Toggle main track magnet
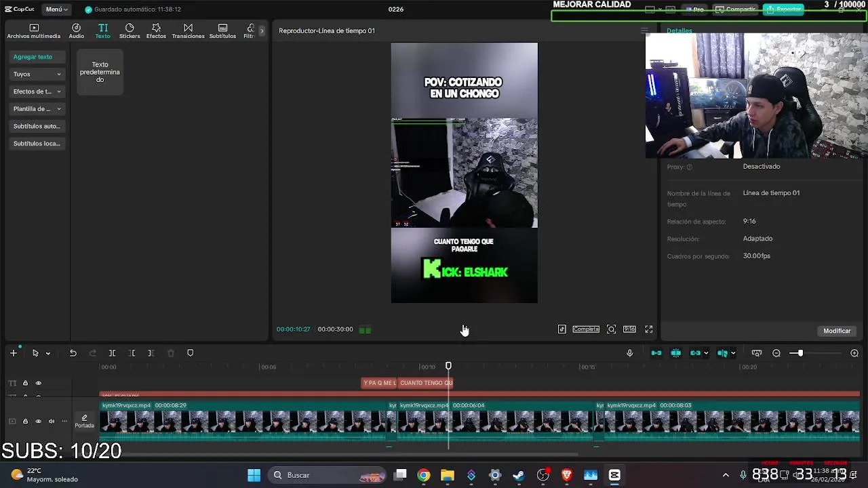This screenshot has height=488, width=868. coord(656,353)
